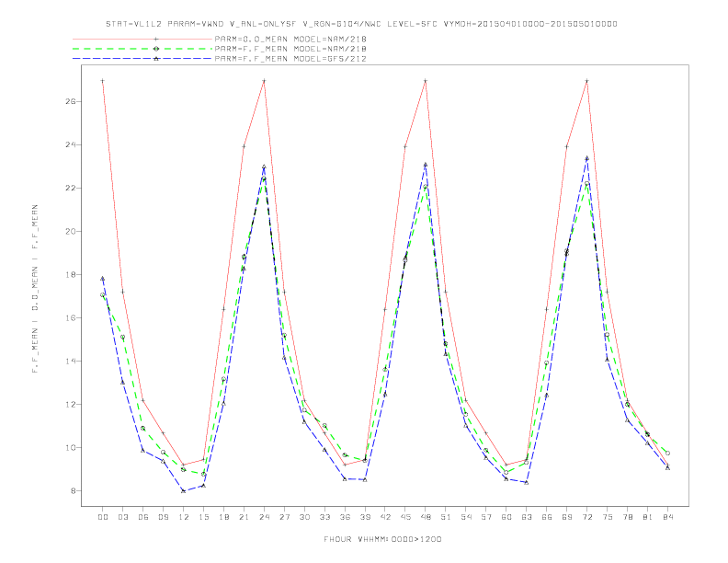Click x-axis tick label 63

coord(527,517)
